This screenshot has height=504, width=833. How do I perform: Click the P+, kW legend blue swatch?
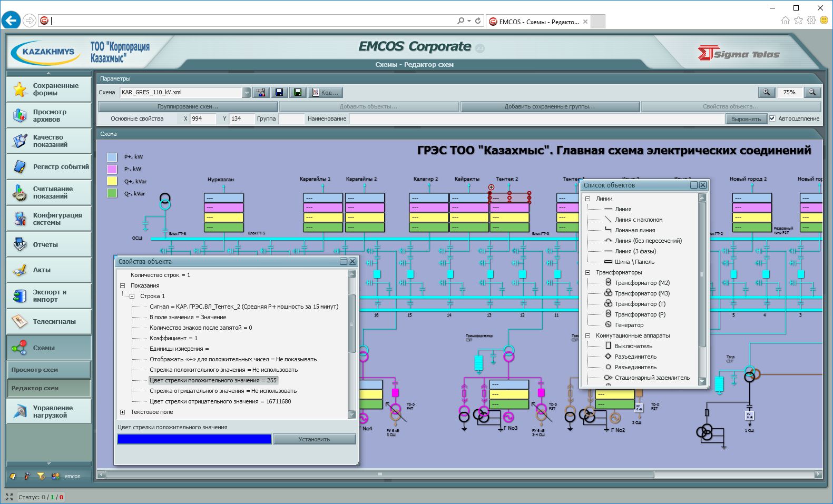tap(112, 157)
